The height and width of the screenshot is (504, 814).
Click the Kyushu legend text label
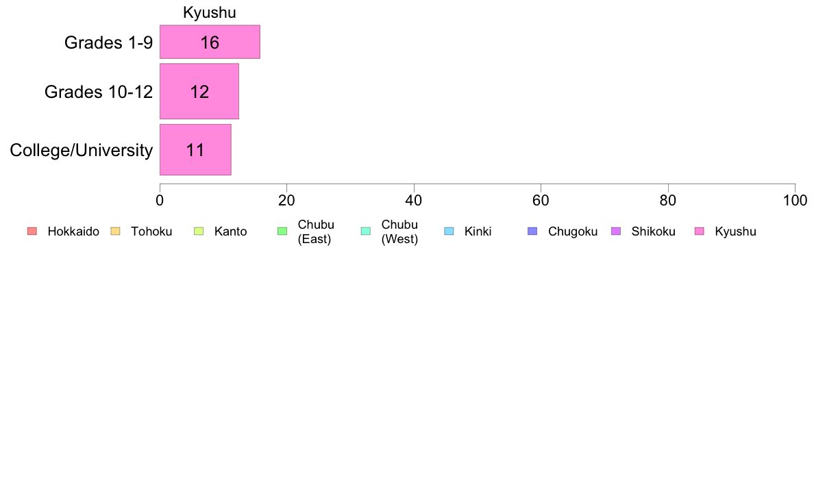(x=736, y=231)
